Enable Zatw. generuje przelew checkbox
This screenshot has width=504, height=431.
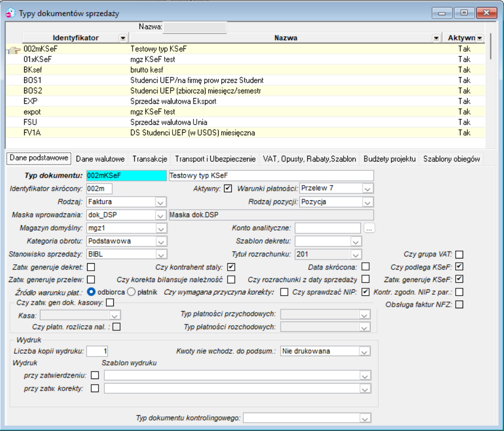91,279
